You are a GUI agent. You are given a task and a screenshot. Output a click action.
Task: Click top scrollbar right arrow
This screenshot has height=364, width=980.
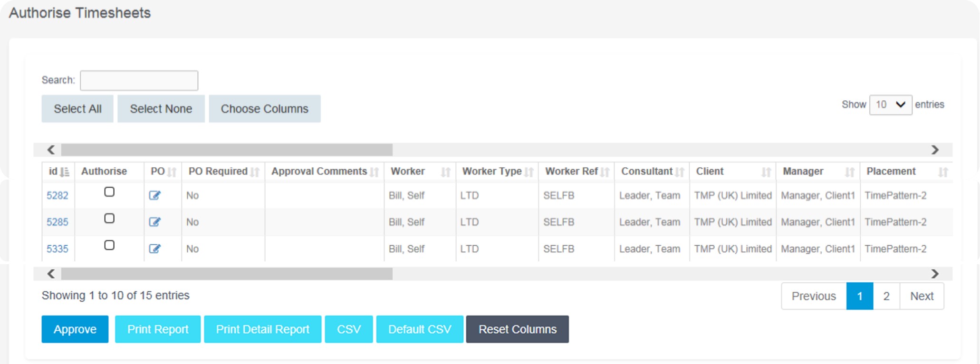point(934,150)
